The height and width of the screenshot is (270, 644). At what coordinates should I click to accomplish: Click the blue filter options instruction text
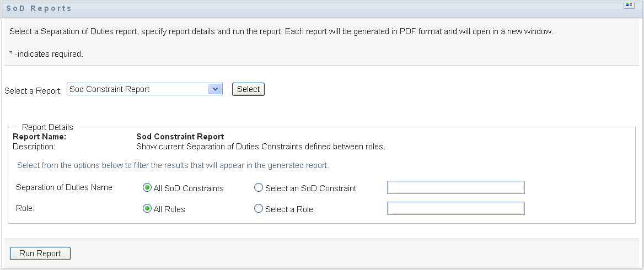click(x=173, y=165)
